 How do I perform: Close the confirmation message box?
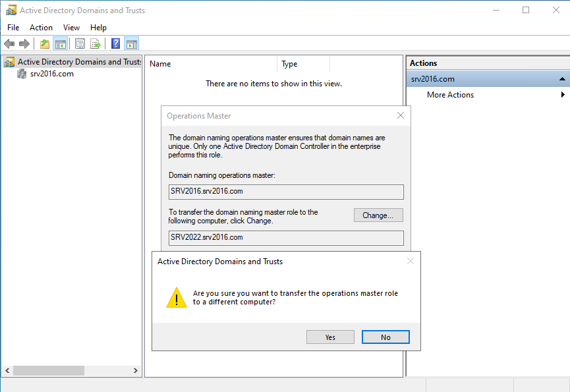[x=411, y=261]
